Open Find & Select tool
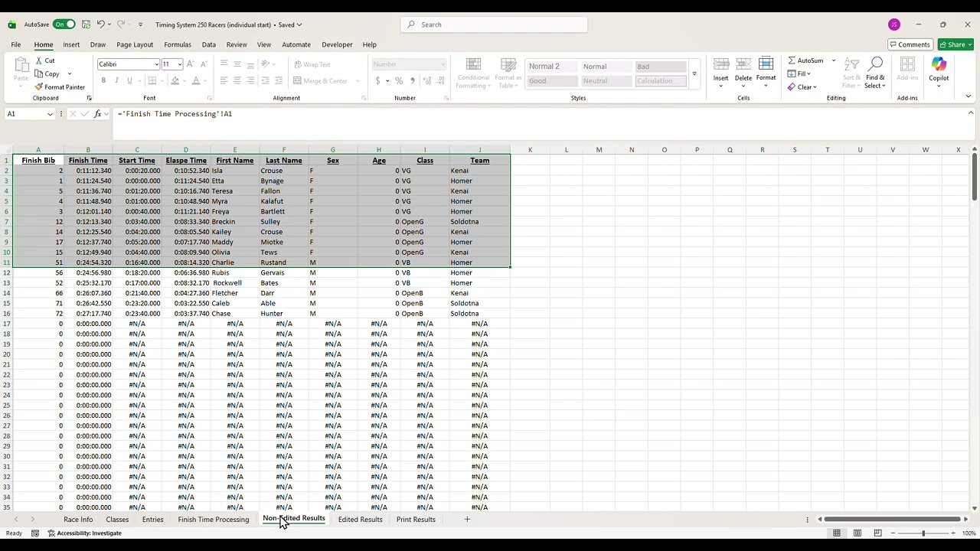 click(x=875, y=72)
